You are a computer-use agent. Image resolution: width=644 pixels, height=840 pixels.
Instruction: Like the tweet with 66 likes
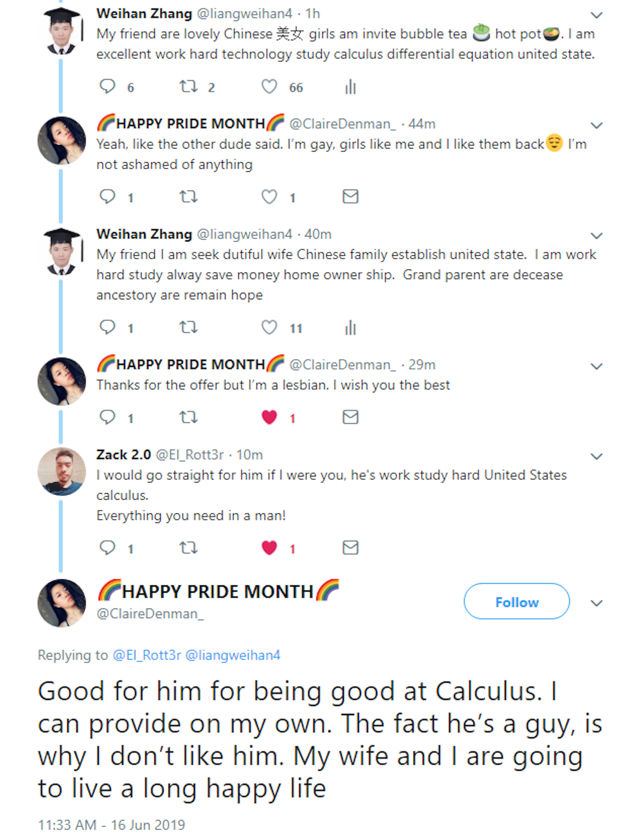click(269, 87)
